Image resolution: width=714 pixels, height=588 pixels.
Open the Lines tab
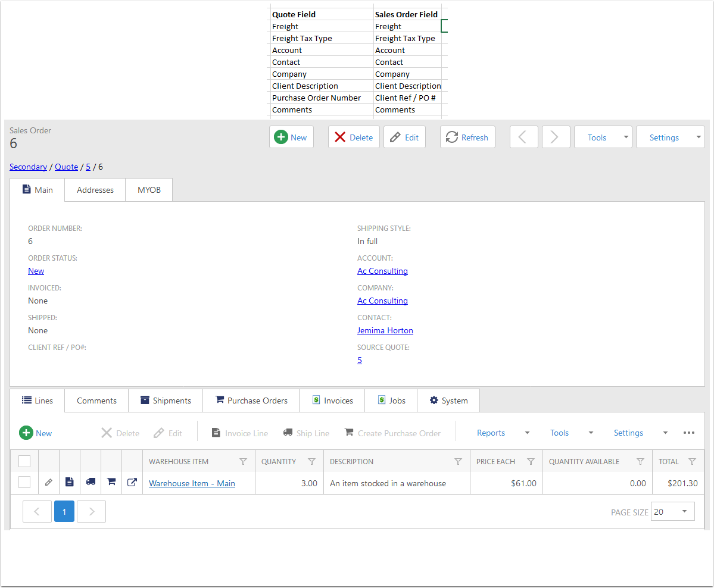(x=38, y=401)
